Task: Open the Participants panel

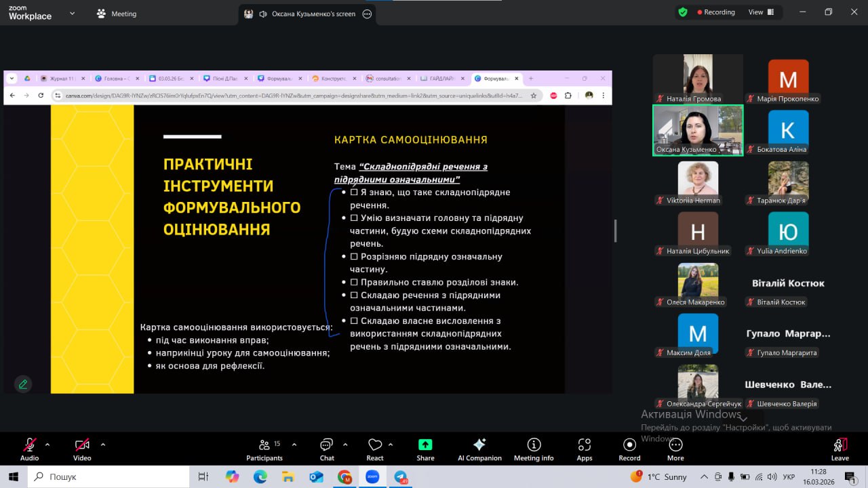Action: pos(264,449)
